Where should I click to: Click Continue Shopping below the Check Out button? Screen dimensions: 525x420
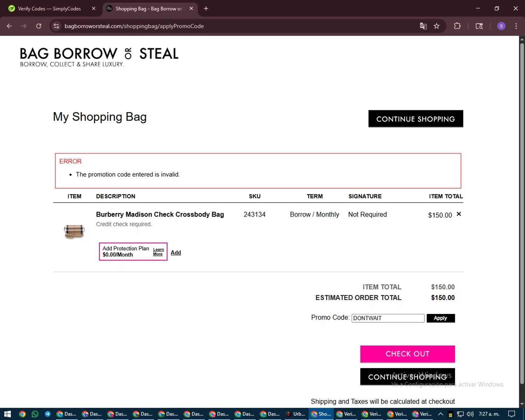coord(407,377)
